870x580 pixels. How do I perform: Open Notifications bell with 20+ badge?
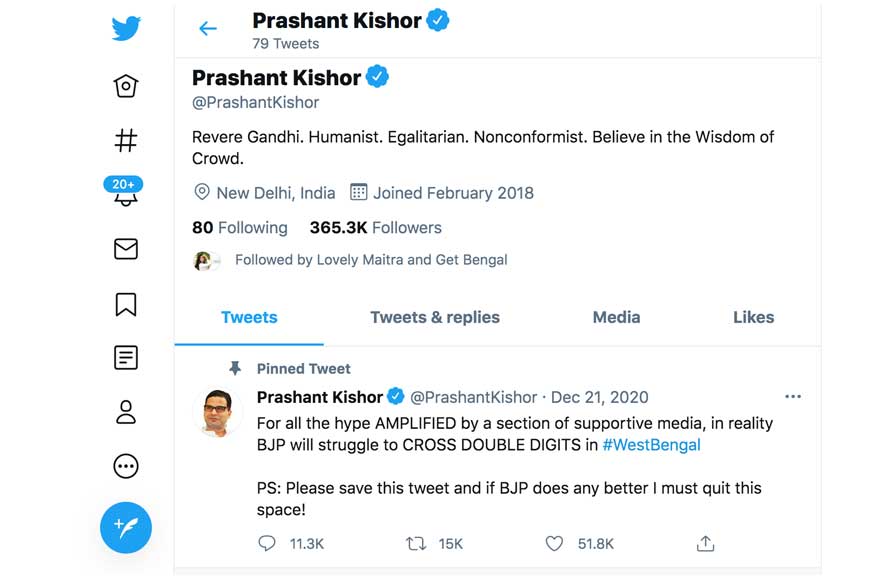click(x=126, y=193)
